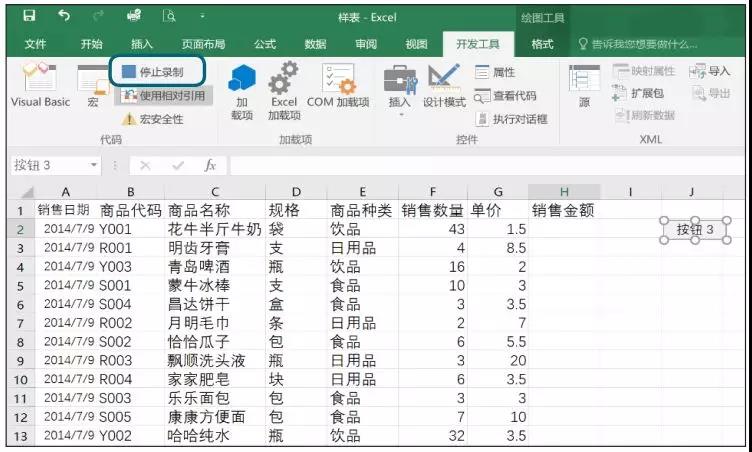The width and height of the screenshot is (752, 452).
Task: Switch to the 插入 ribbon tab
Action: point(141,44)
